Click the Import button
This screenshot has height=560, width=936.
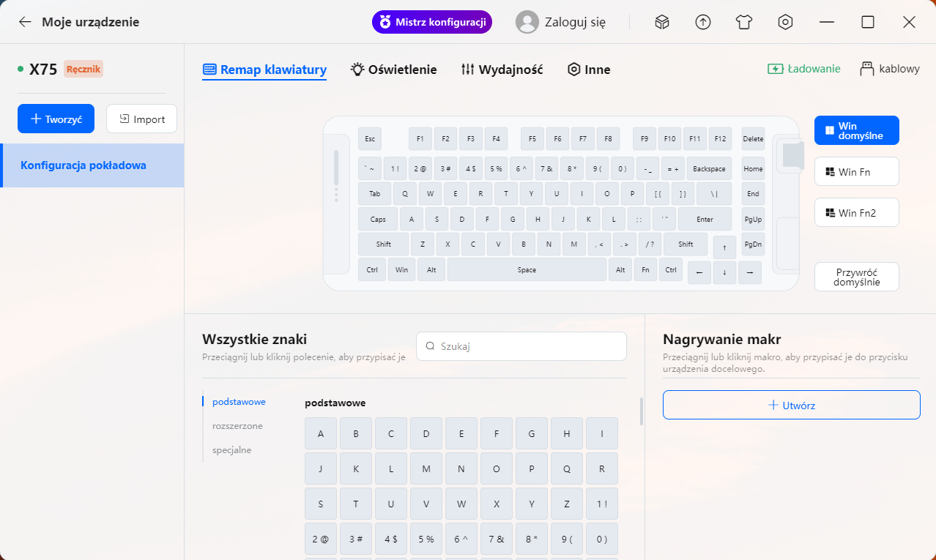(141, 119)
